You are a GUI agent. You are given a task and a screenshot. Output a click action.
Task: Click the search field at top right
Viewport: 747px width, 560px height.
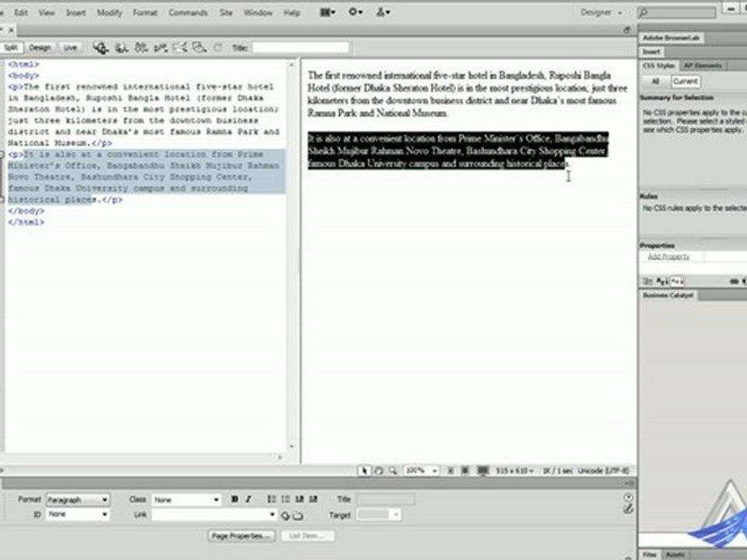677,13
